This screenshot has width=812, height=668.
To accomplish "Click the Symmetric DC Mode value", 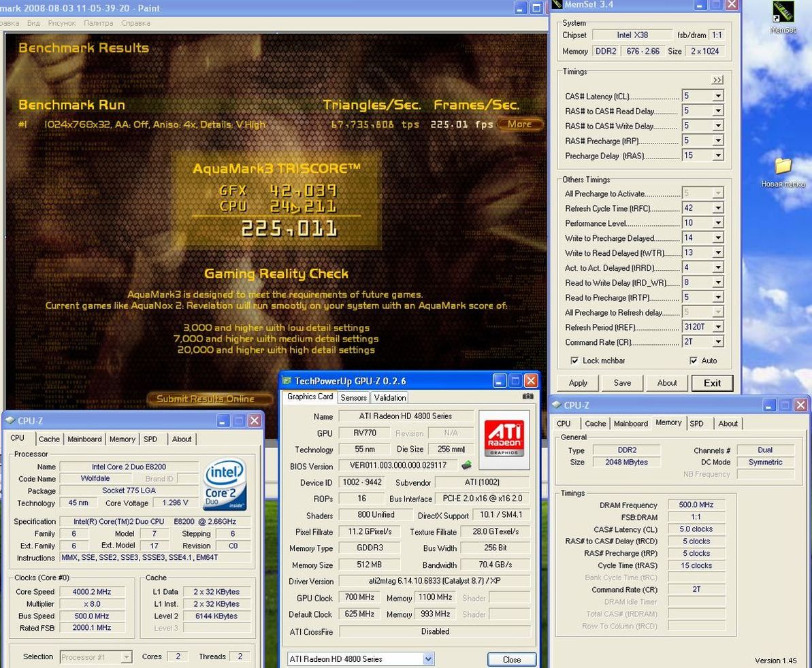I will pos(766,462).
